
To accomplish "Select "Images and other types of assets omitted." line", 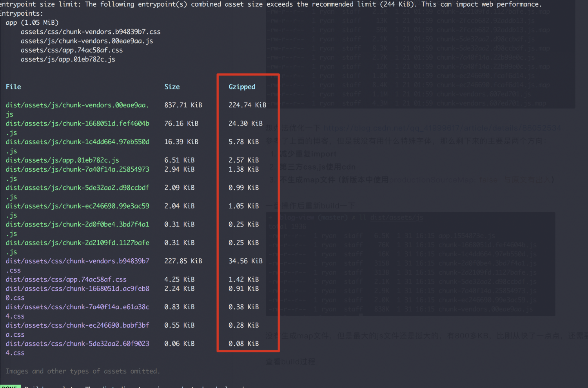I will coord(83,371).
